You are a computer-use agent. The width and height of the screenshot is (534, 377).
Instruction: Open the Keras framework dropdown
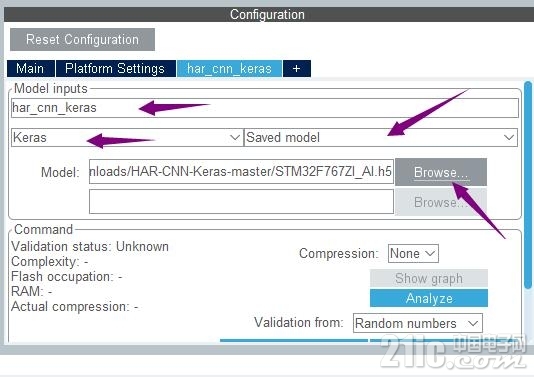127,138
